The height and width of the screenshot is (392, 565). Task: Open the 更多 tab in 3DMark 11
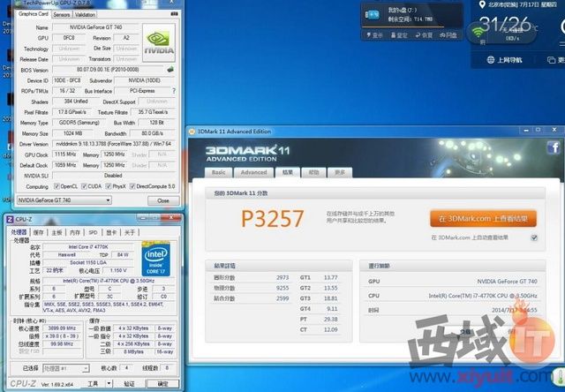340,172
